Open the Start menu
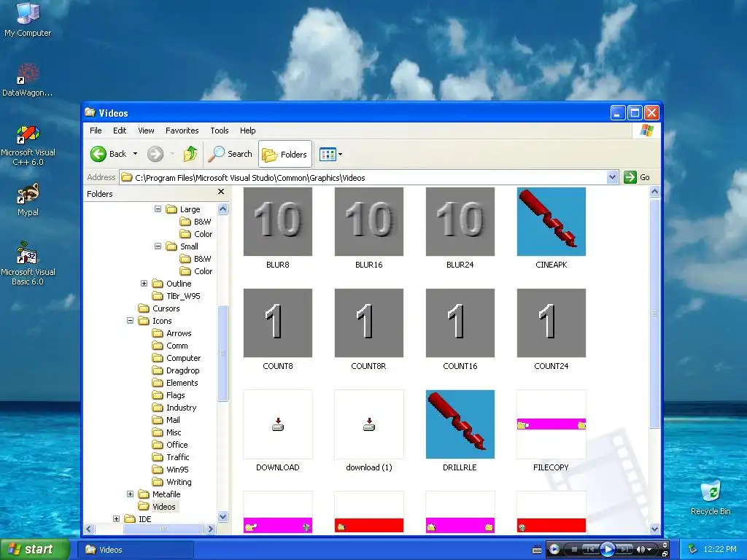The height and width of the screenshot is (560, 747). pos(34,549)
